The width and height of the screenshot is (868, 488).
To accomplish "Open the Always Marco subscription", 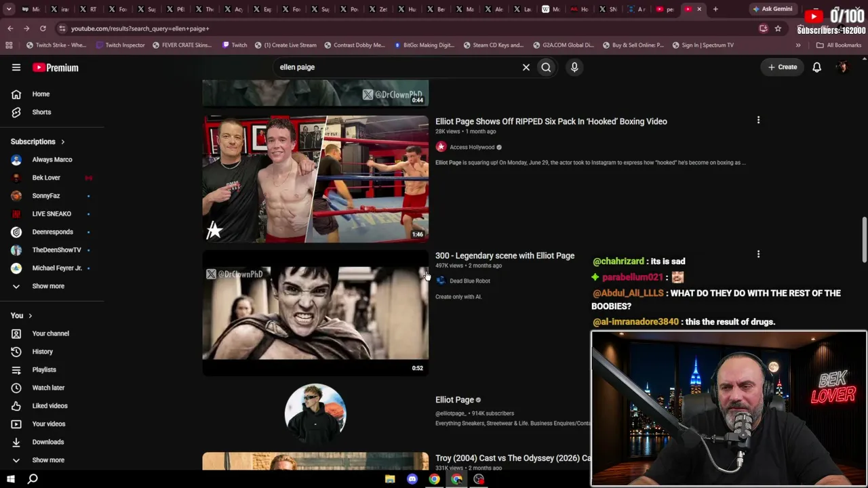I will click(52, 160).
